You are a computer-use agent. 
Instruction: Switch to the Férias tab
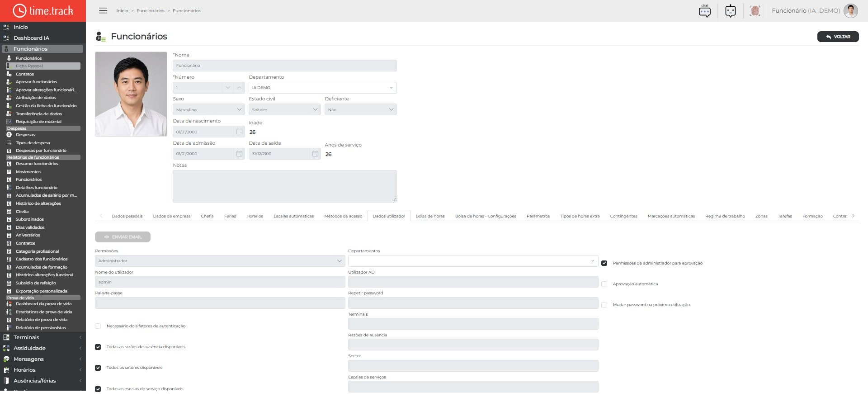(x=230, y=216)
